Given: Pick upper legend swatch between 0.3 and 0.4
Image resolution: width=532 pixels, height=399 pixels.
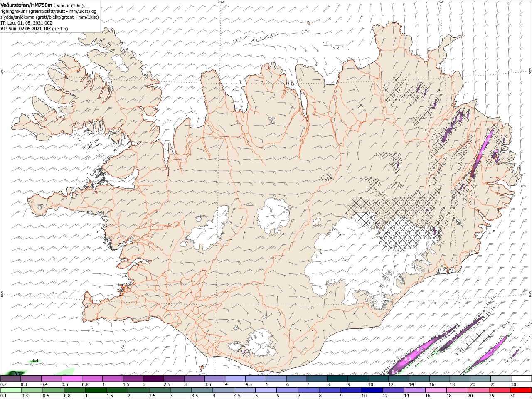Looking at the screenshot, I should (x=31, y=379).
